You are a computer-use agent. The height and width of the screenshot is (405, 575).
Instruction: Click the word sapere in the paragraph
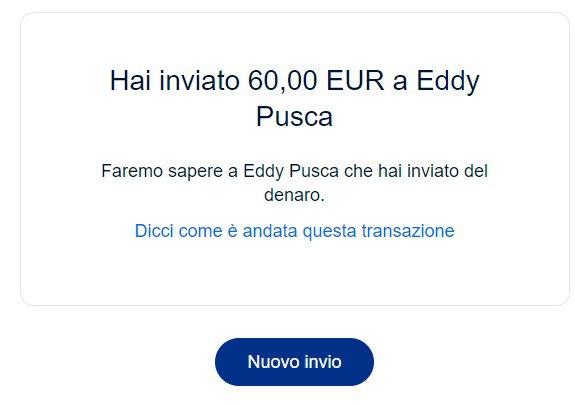[x=195, y=172]
